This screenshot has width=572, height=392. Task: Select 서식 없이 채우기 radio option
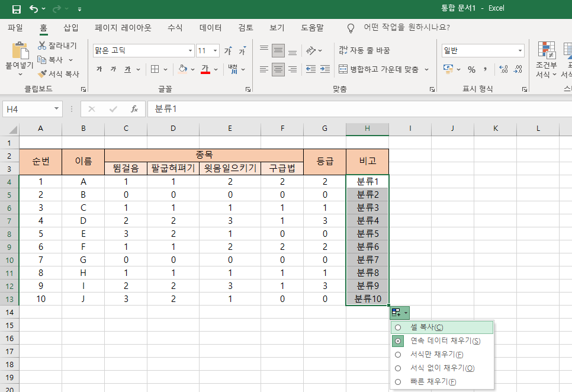(x=398, y=368)
